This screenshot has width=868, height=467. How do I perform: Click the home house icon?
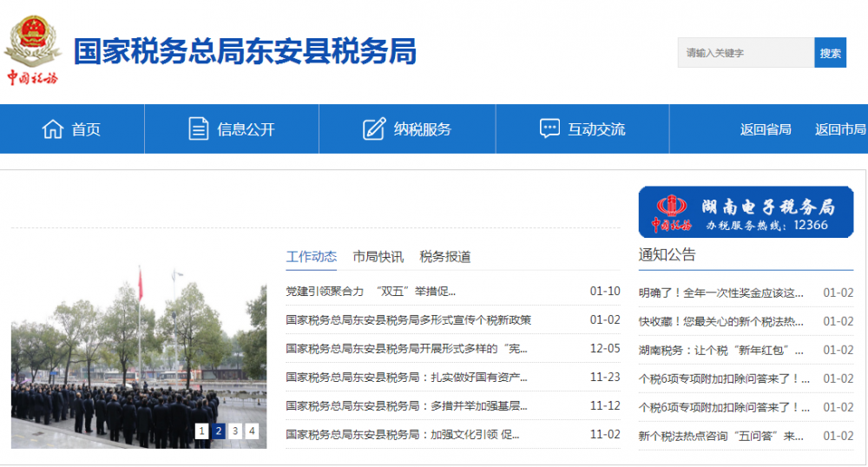point(53,129)
